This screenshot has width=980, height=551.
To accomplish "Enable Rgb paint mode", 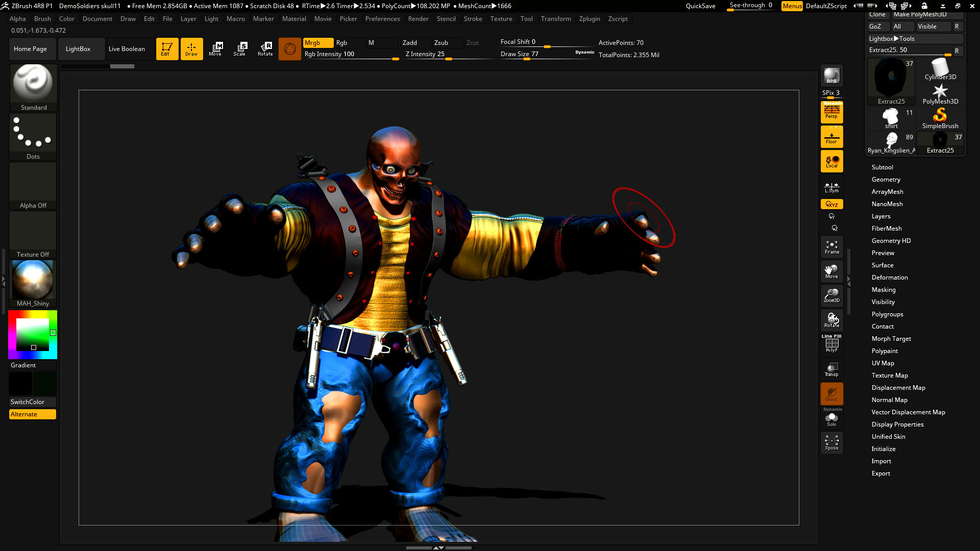I will [349, 43].
